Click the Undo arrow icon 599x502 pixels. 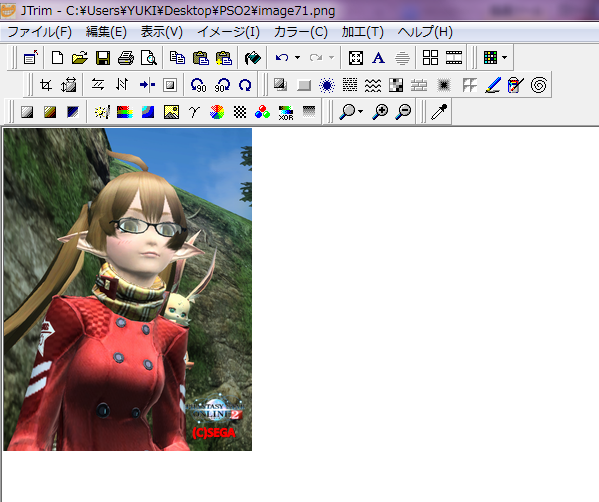pos(282,58)
